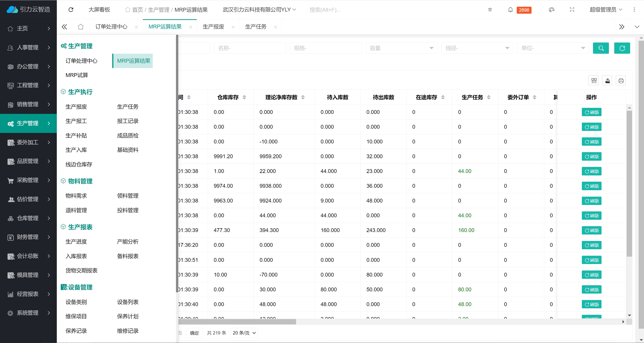Open the notification bell

click(x=510, y=10)
